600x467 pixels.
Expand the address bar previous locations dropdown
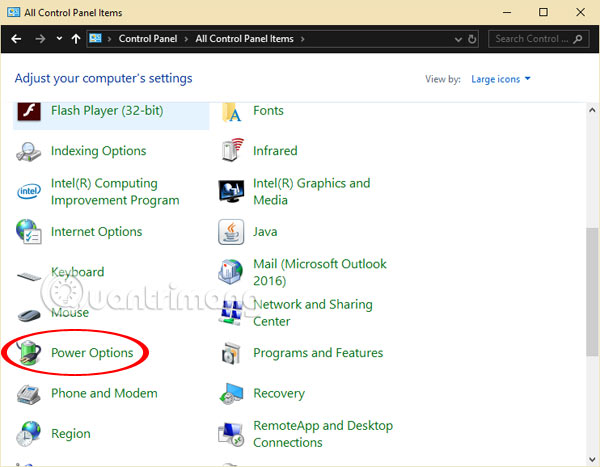click(x=458, y=39)
